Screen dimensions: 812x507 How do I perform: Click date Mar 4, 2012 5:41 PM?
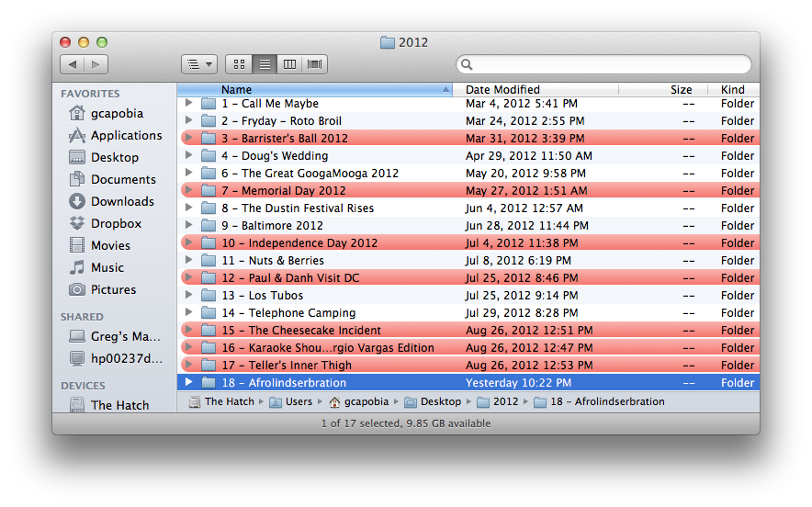[522, 103]
